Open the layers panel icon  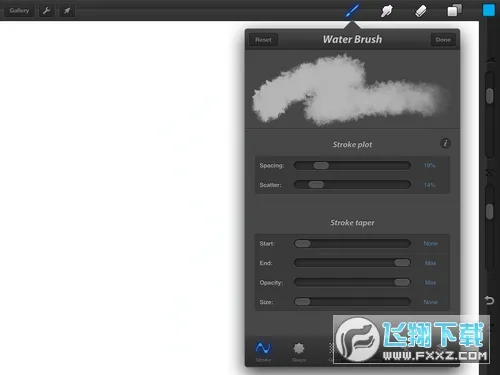(x=454, y=11)
